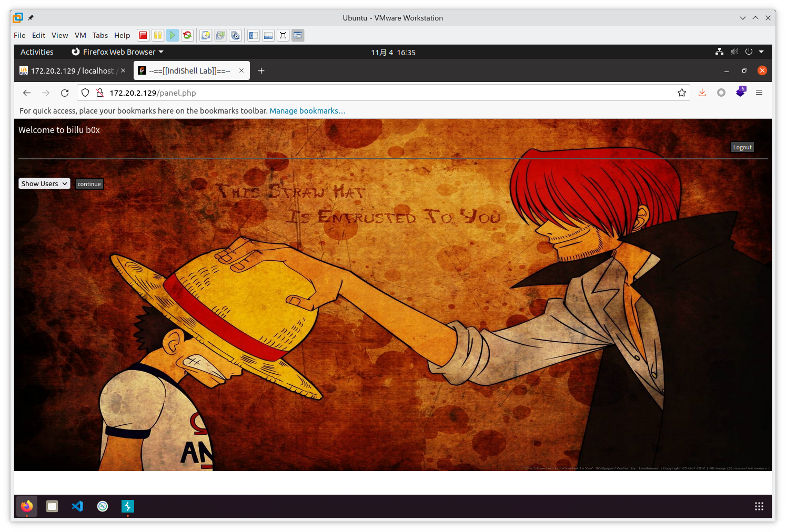Viewport: 786px width, 532px height.
Task: Click the power icon in top bar
Action: pyautogui.click(x=749, y=52)
